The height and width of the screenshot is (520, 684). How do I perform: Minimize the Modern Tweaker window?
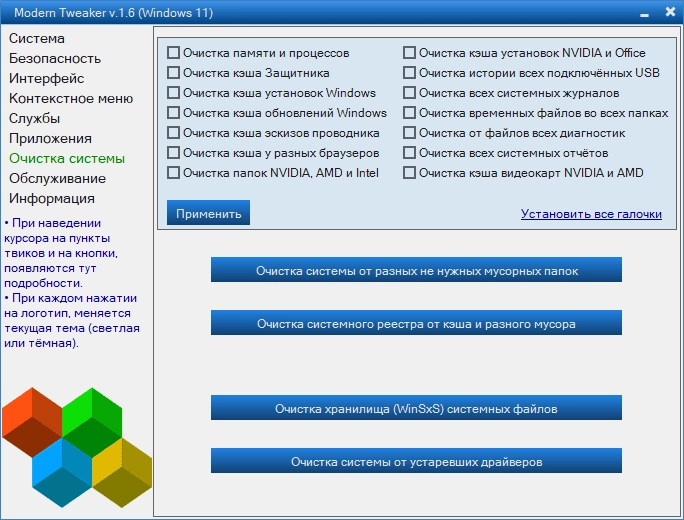(644, 14)
